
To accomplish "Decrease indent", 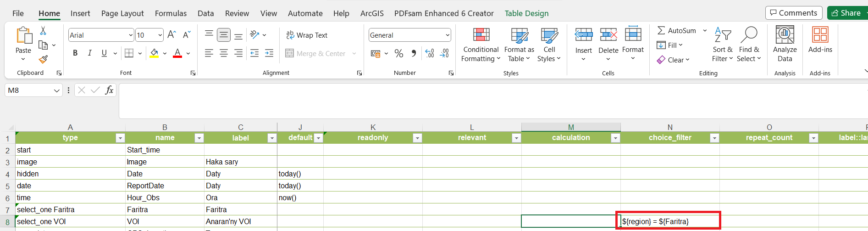I will point(254,53).
